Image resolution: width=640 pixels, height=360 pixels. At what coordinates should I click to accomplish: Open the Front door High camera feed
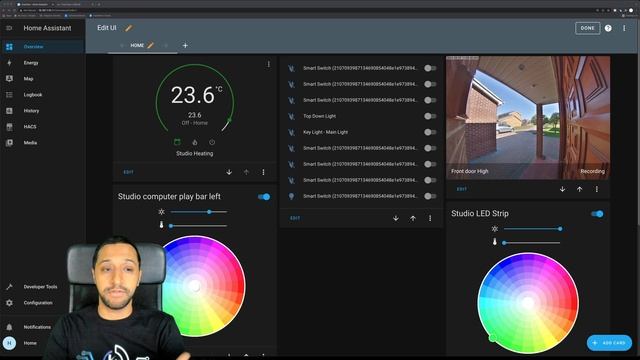[x=528, y=118]
